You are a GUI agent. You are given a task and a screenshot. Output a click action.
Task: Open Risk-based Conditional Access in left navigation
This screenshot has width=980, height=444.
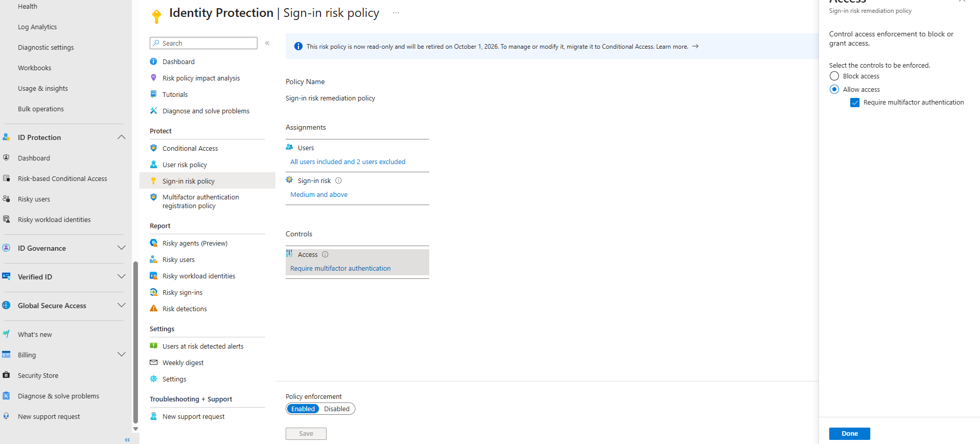click(x=63, y=178)
